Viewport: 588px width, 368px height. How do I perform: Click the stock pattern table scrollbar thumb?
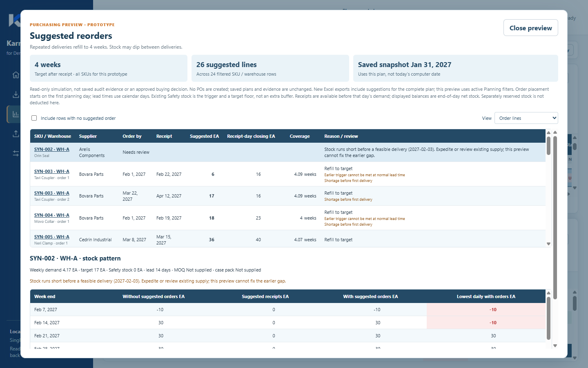[x=548, y=318]
